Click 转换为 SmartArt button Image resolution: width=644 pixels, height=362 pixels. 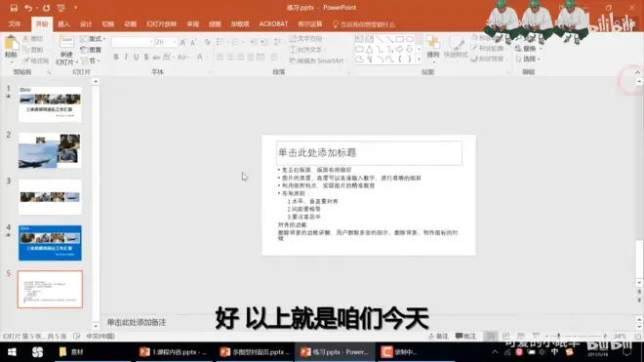(x=317, y=60)
